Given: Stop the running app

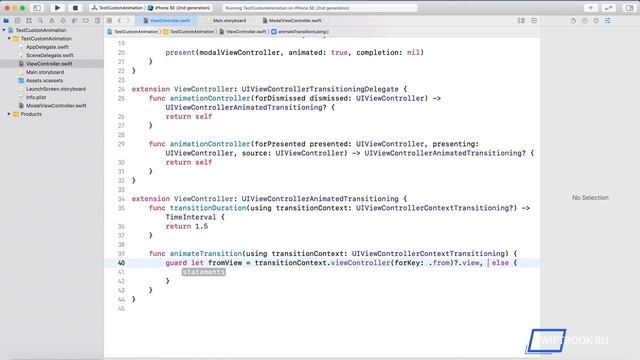Looking at the screenshot, I should pyautogui.click(x=75, y=8).
